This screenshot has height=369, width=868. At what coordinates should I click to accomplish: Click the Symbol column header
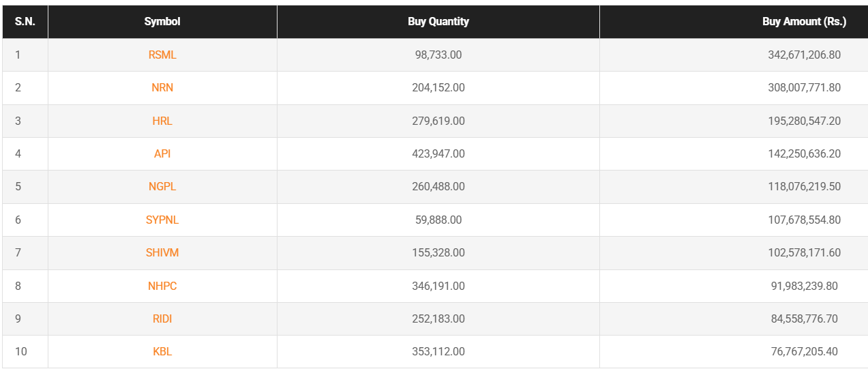tap(162, 22)
